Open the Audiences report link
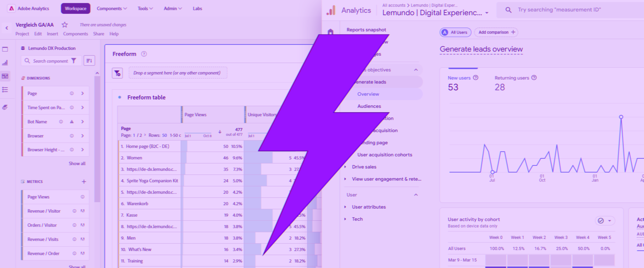Screen dimensions: 644x268 coord(369,106)
